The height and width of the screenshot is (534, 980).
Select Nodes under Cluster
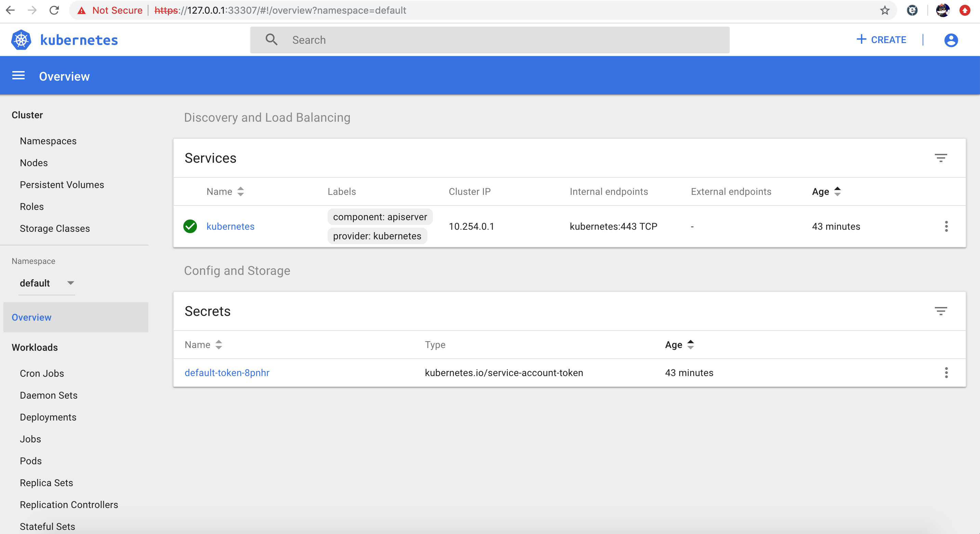click(34, 163)
